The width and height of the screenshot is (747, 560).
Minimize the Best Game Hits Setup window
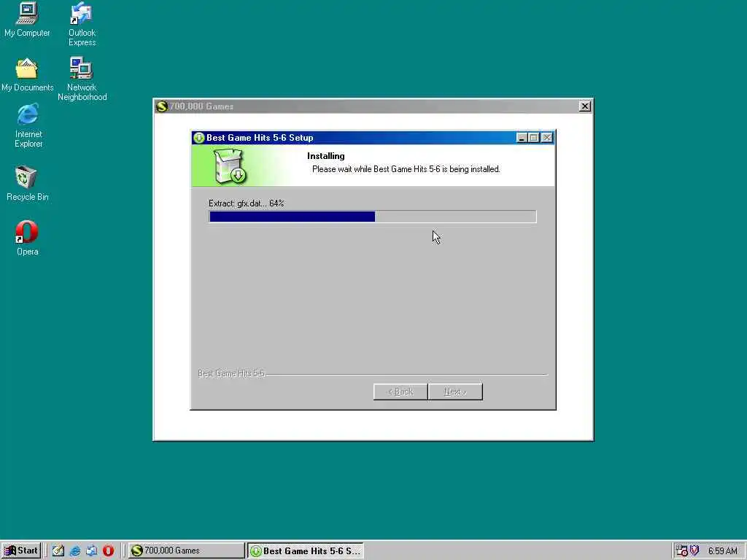tap(522, 138)
